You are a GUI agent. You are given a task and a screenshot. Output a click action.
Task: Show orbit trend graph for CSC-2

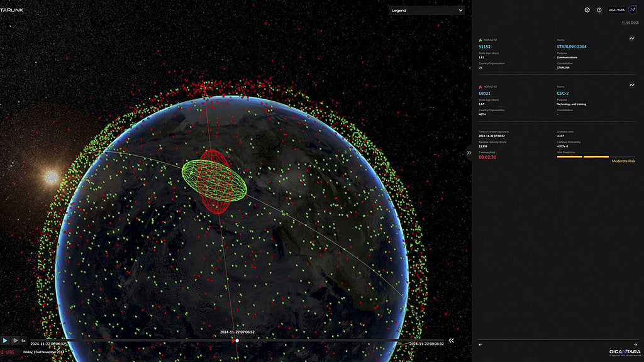pyautogui.click(x=631, y=85)
